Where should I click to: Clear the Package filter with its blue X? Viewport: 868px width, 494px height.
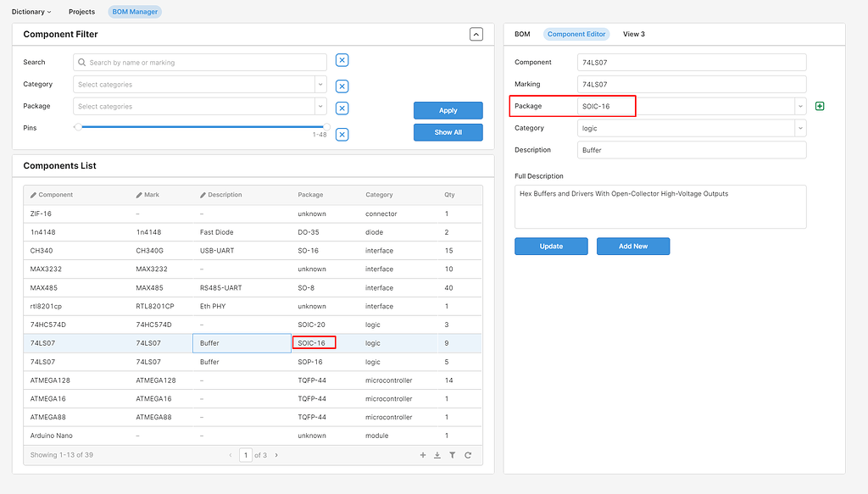click(x=342, y=108)
